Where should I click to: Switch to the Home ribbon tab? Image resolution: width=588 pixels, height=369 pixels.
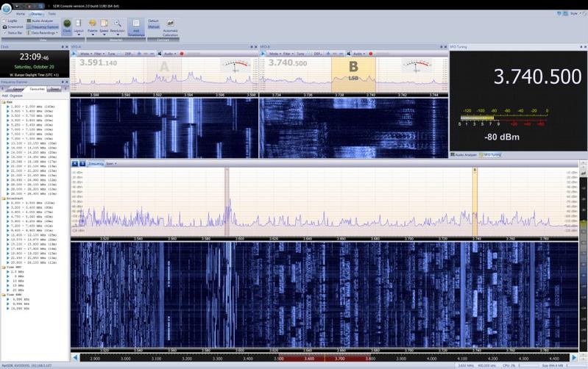[21, 14]
